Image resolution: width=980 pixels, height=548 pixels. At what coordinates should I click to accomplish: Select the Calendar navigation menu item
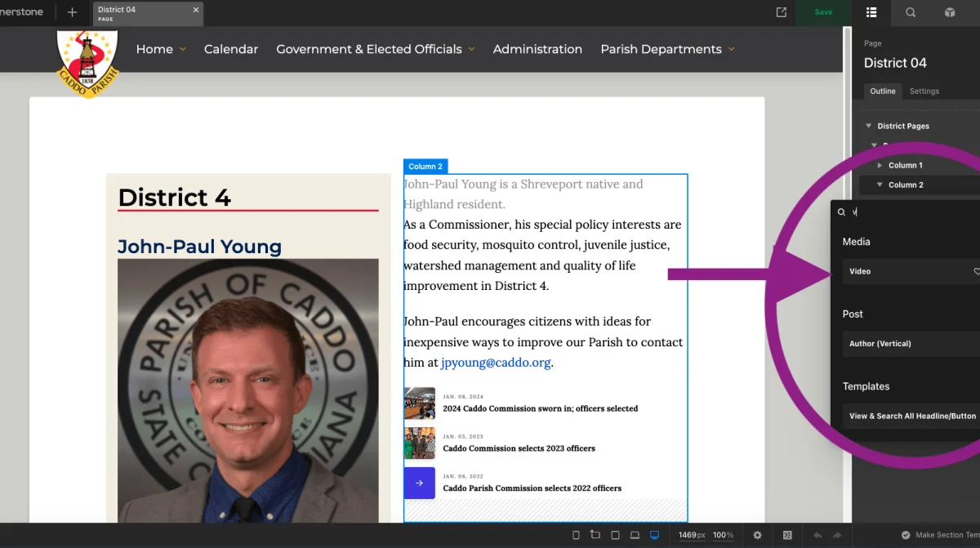(x=231, y=49)
